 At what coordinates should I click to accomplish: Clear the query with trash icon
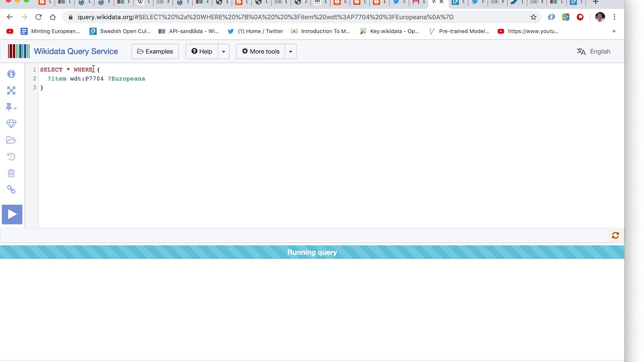point(11,173)
